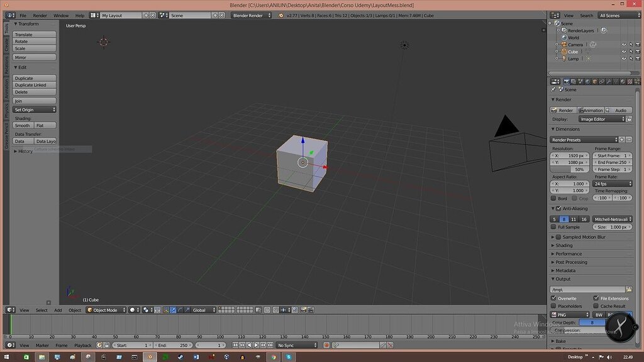Viewport: 644px width, 362px height.
Task: Select the Modifiers wrench icon in Properties
Action: (609, 81)
